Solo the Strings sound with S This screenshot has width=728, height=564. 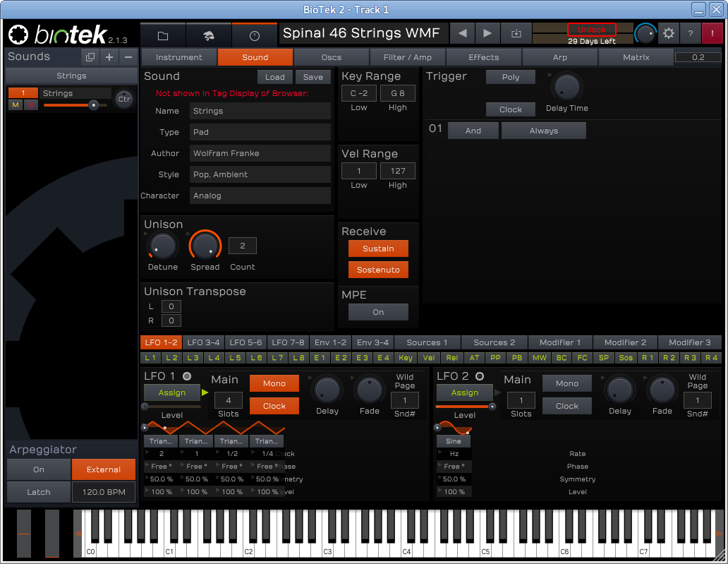30,105
